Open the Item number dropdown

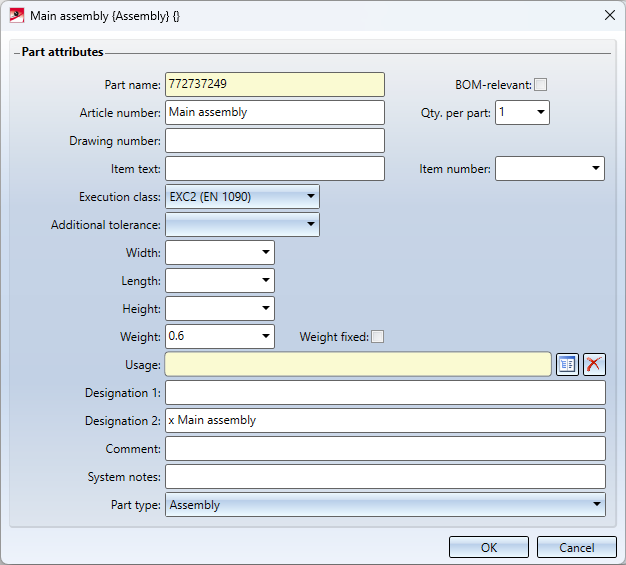[596, 169]
